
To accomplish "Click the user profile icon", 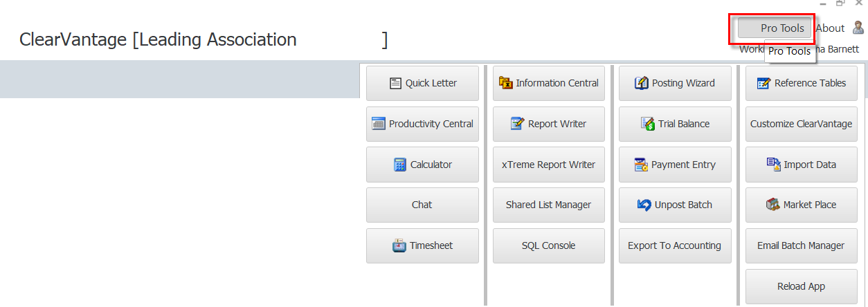I will [858, 28].
